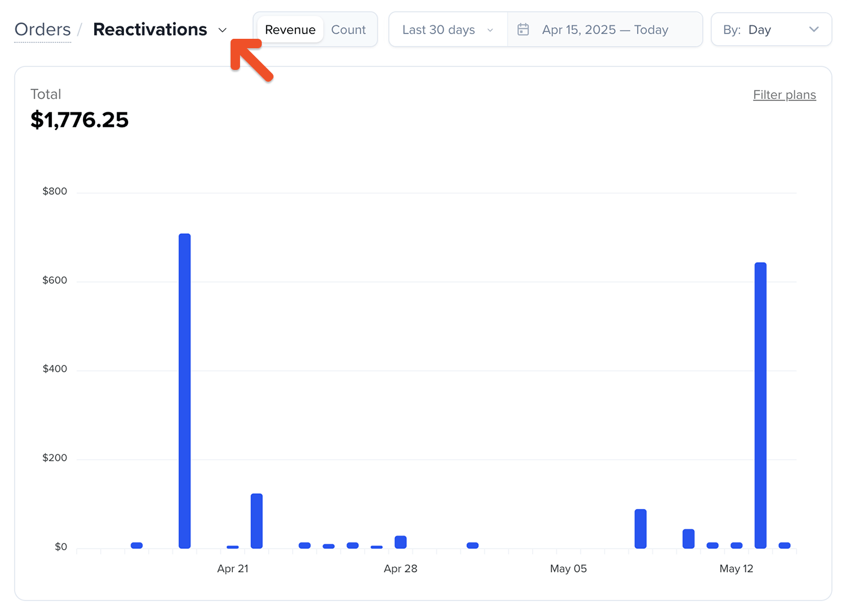Click the revenue bar before May 05
This screenshot has height=616, width=847.
pos(473,545)
